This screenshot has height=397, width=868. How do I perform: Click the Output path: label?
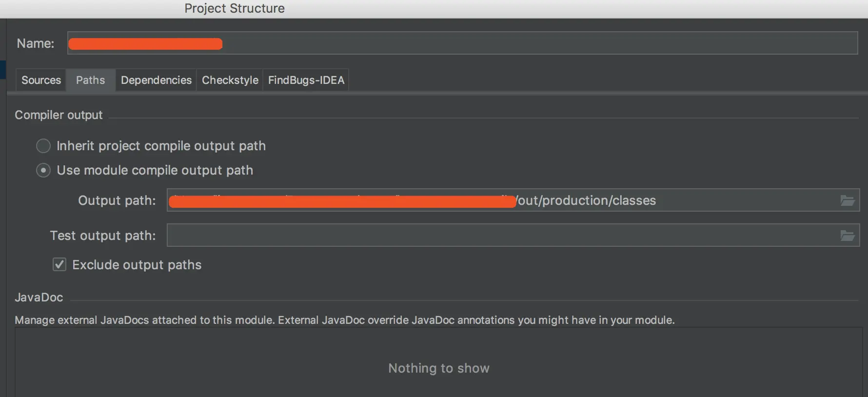click(117, 200)
